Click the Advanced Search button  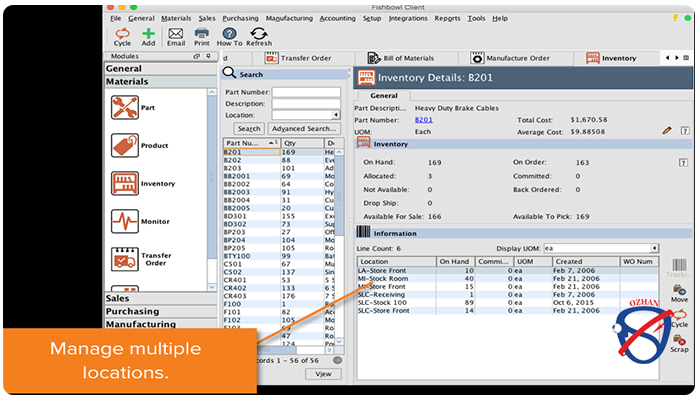coord(304,129)
